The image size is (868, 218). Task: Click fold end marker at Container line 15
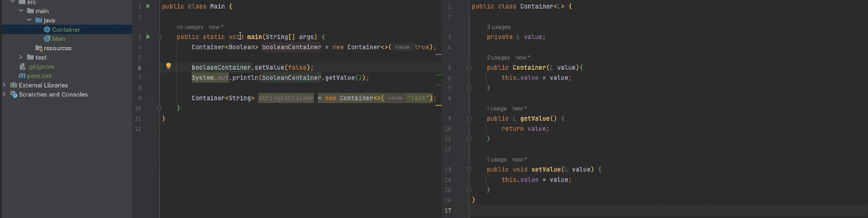coord(469,189)
